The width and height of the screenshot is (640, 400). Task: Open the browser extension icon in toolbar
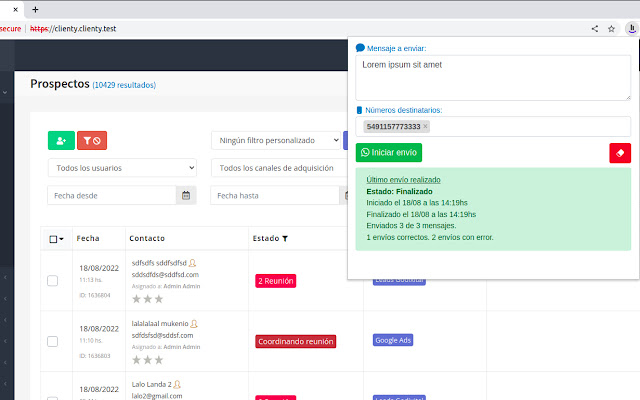coord(632,29)
